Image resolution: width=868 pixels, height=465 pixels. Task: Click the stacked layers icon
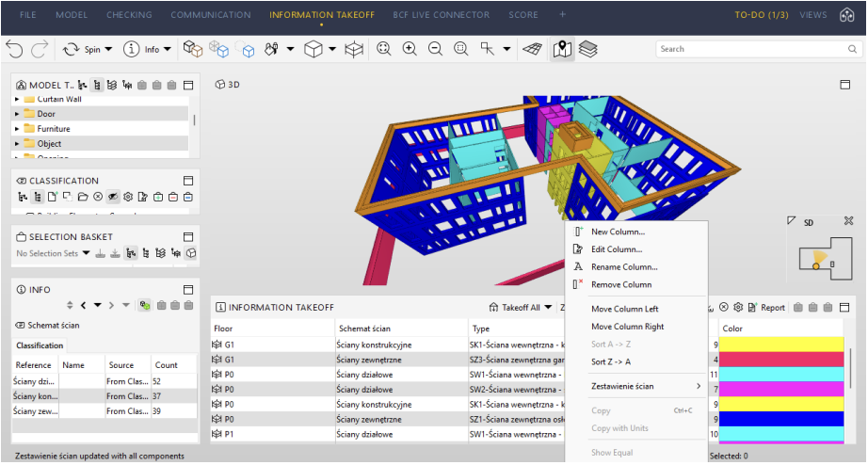[x=587, y=49]
